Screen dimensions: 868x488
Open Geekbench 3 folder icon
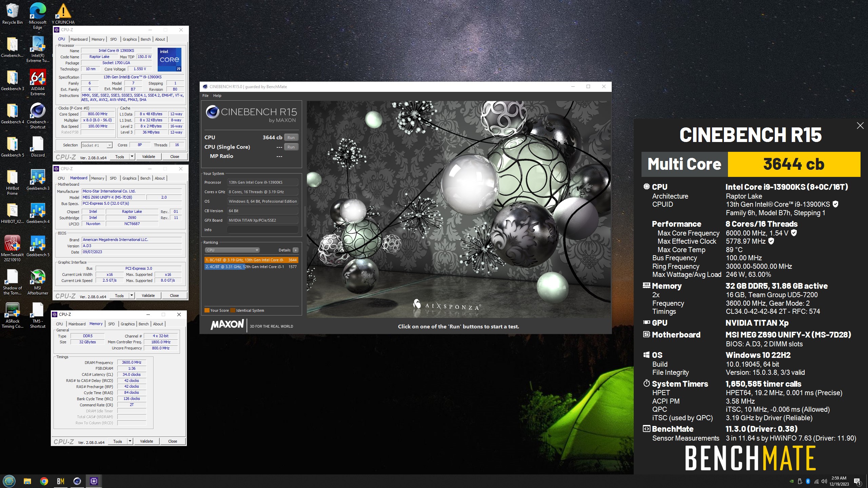click(12, 80)
